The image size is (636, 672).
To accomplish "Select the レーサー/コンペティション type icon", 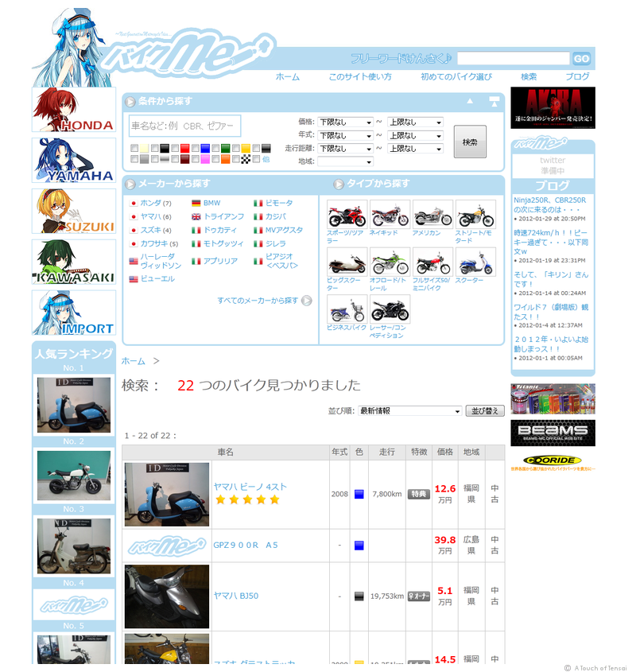I will pos(390,309).
